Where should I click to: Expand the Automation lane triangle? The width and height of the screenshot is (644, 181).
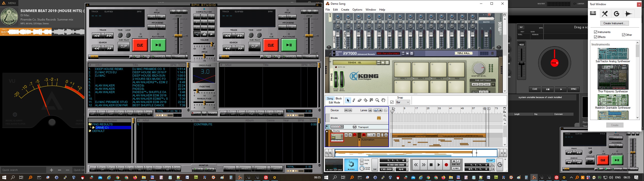click(359, 140)
